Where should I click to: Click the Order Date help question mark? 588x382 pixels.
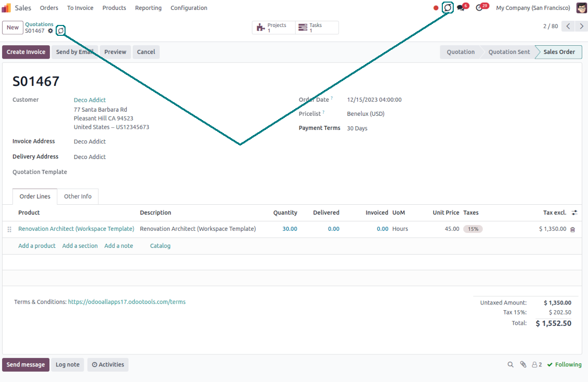click(x=332, y=98)
